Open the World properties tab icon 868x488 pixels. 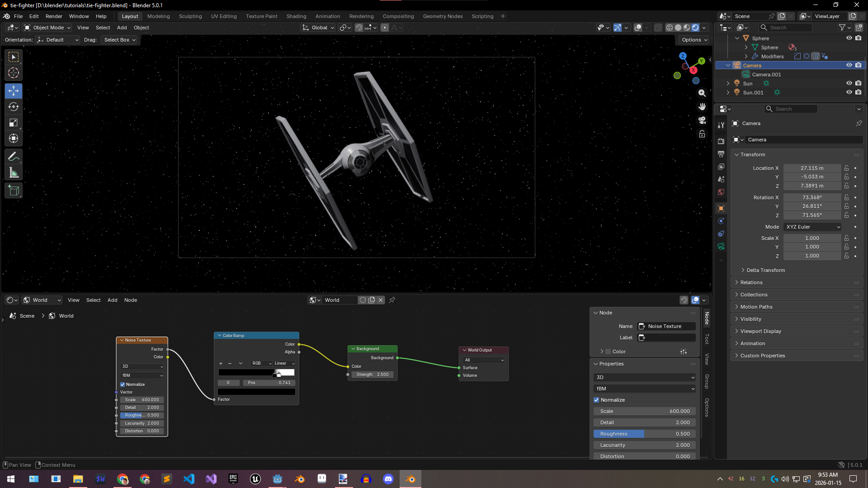tap(721, 192)
